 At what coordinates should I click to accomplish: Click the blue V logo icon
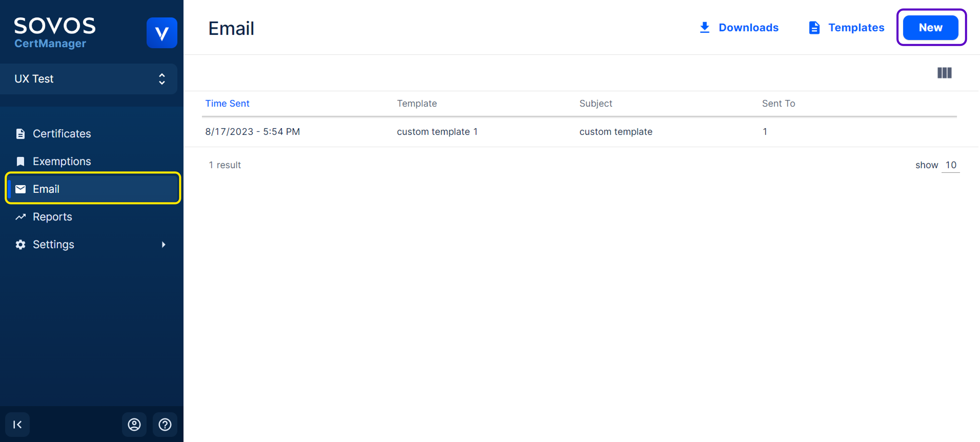click(162, 33)
